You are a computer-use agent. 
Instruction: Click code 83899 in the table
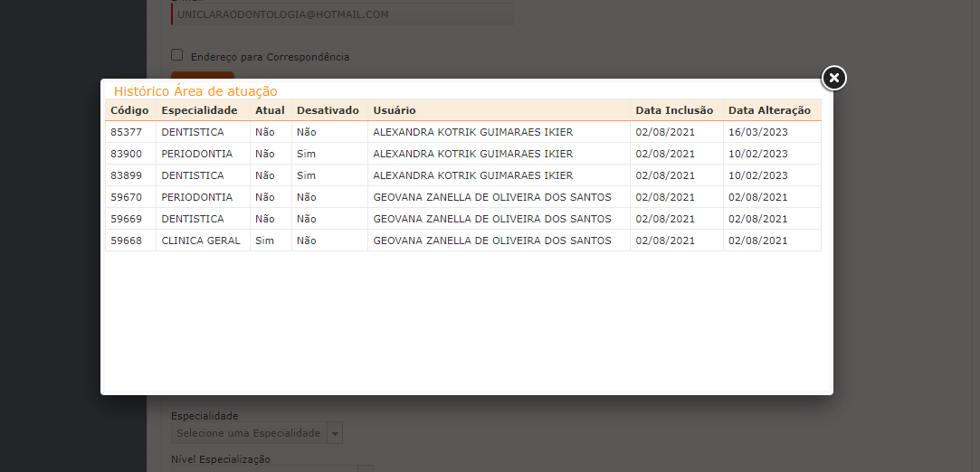pyautogui.click(x=127, y=175)
